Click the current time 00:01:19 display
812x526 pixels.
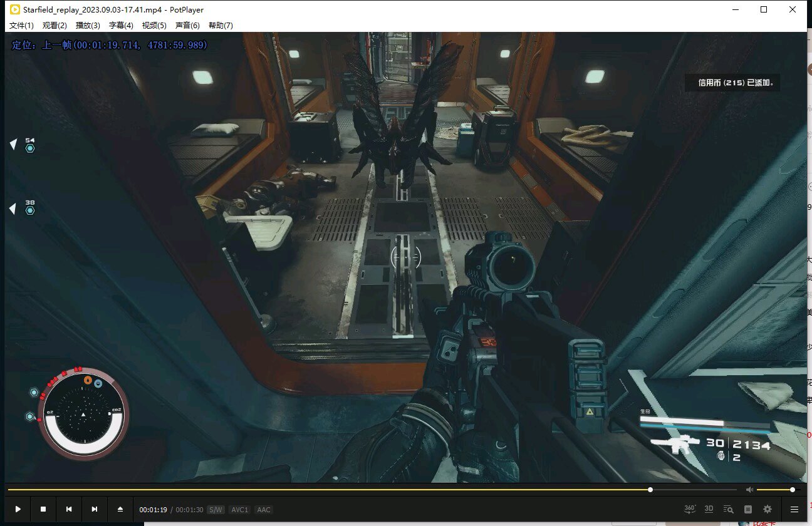click(153, 510)
